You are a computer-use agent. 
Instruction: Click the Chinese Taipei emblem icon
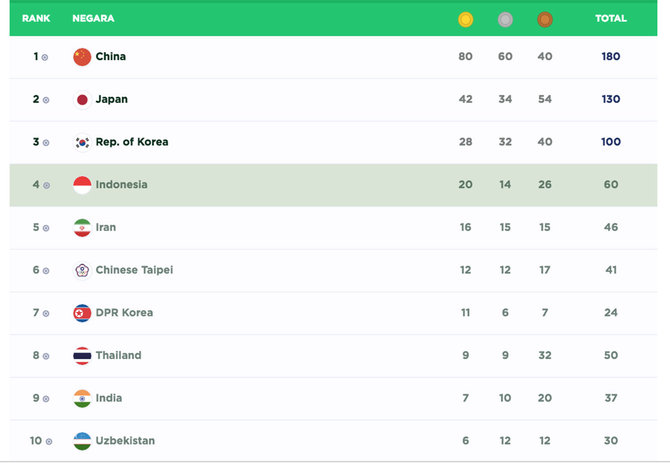tap(82, 270)
